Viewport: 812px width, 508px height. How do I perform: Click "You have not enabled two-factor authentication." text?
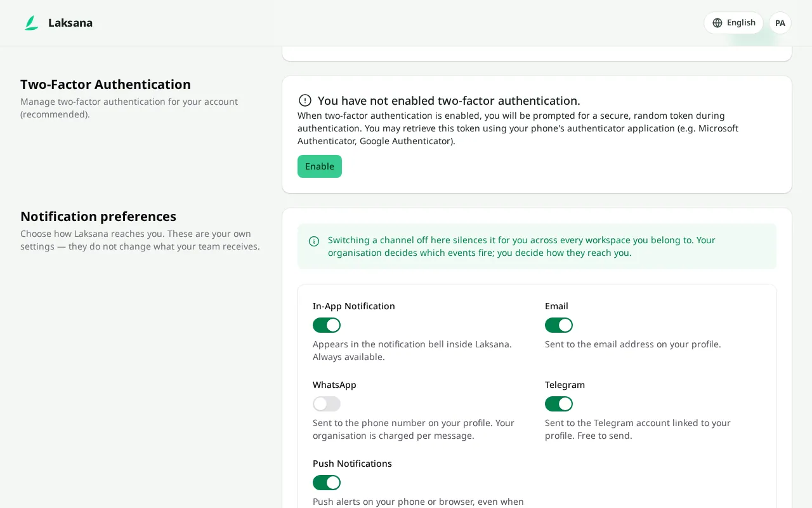(449, 100)
